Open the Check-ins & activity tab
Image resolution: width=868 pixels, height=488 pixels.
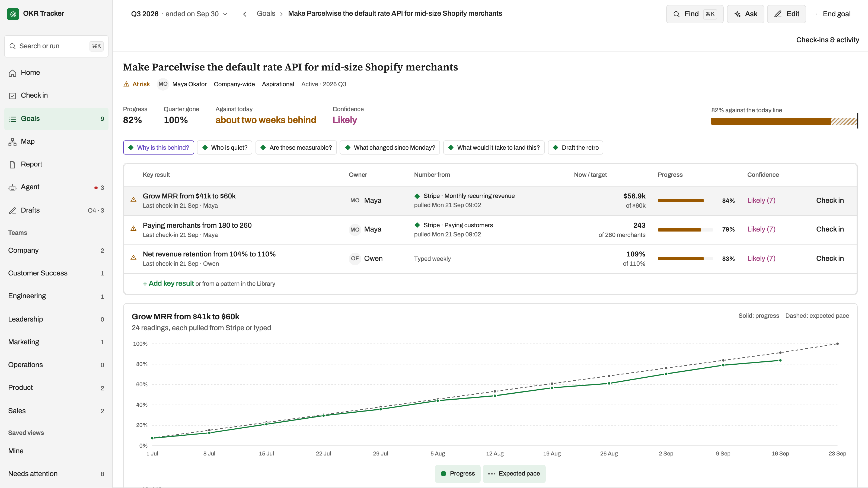[828, 40]
